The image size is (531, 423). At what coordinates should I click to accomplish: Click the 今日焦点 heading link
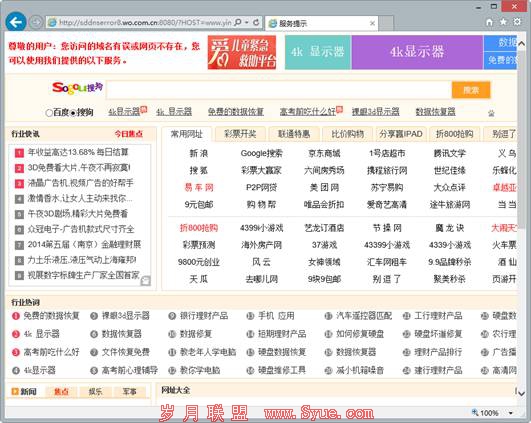point(128,134)
